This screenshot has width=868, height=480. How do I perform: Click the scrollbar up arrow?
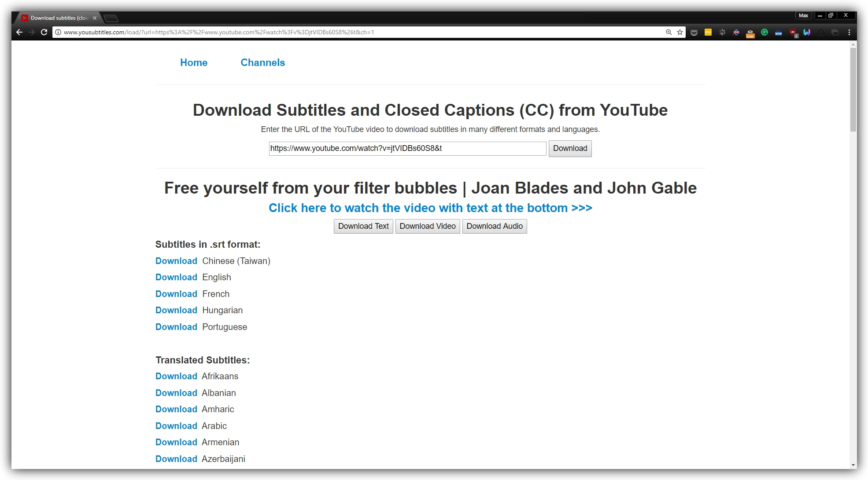[853, 44]
